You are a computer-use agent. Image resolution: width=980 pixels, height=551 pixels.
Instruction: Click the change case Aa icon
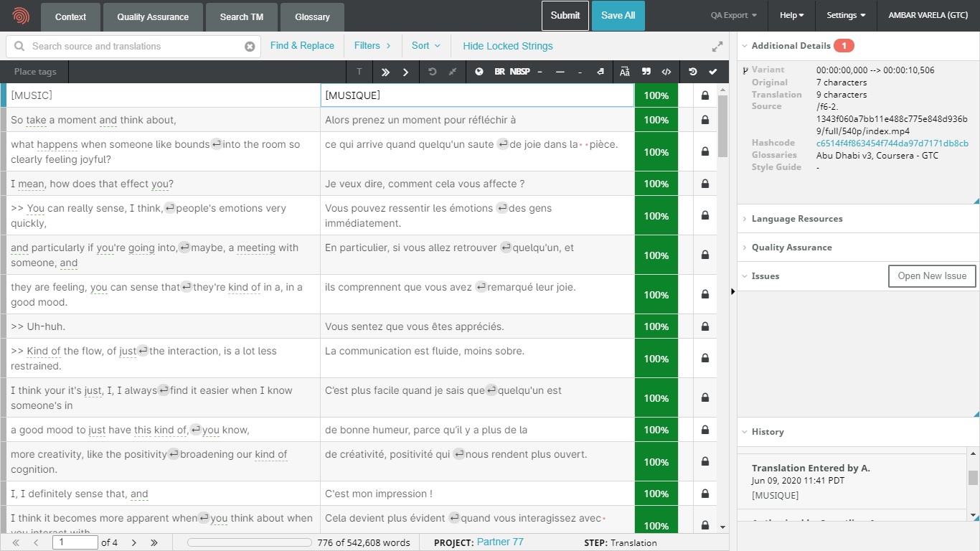pyautogui.click(x=625, y=72)
